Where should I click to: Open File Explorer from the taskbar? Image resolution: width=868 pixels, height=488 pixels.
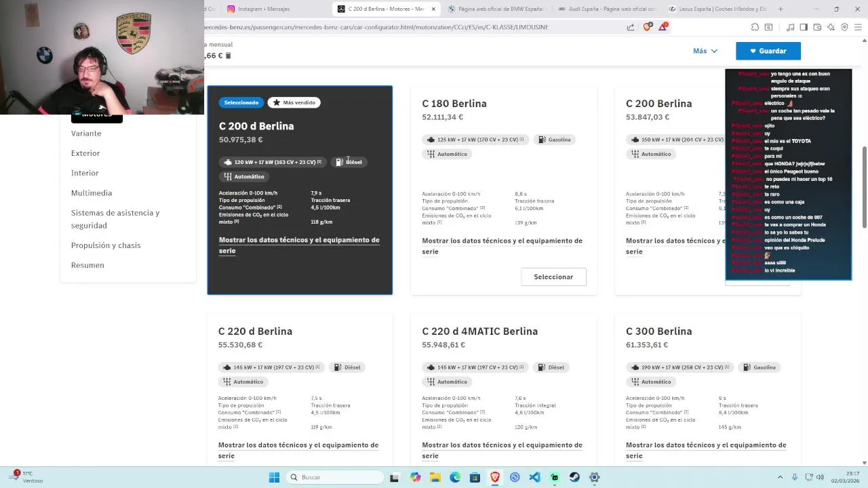(x=435, y=477)
